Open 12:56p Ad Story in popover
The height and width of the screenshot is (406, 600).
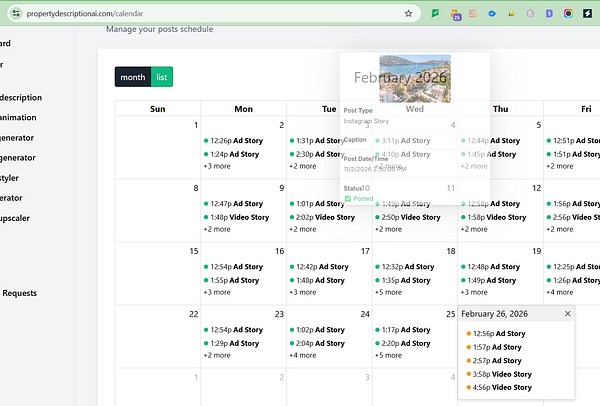click(x=496, y=334)
